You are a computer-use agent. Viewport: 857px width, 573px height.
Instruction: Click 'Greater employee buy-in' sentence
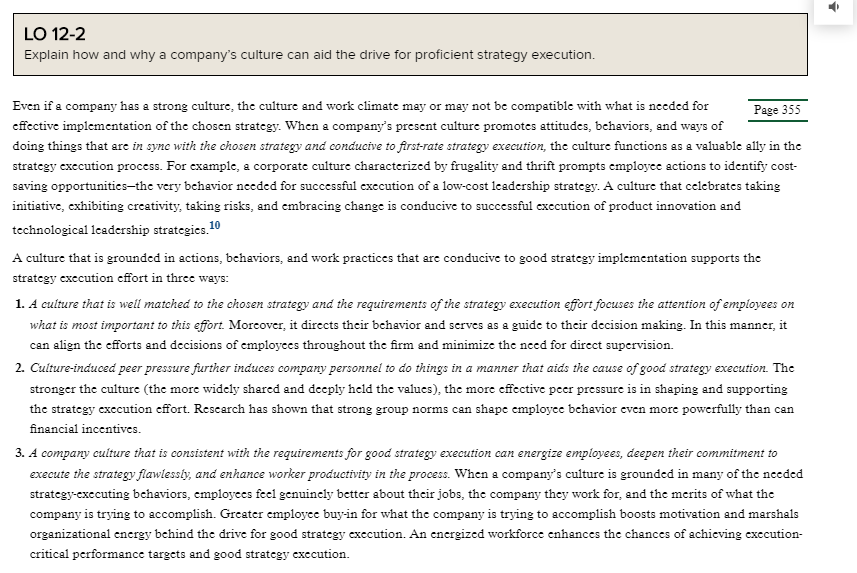[414, 524]
